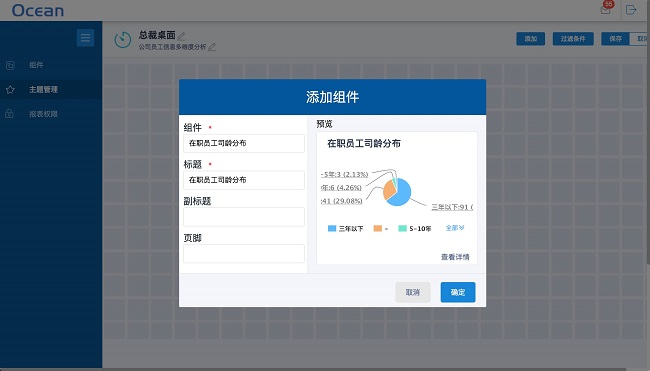Screen dimensions: 650x371
Task: Click the logout icon in header
Action: [631, 10]
